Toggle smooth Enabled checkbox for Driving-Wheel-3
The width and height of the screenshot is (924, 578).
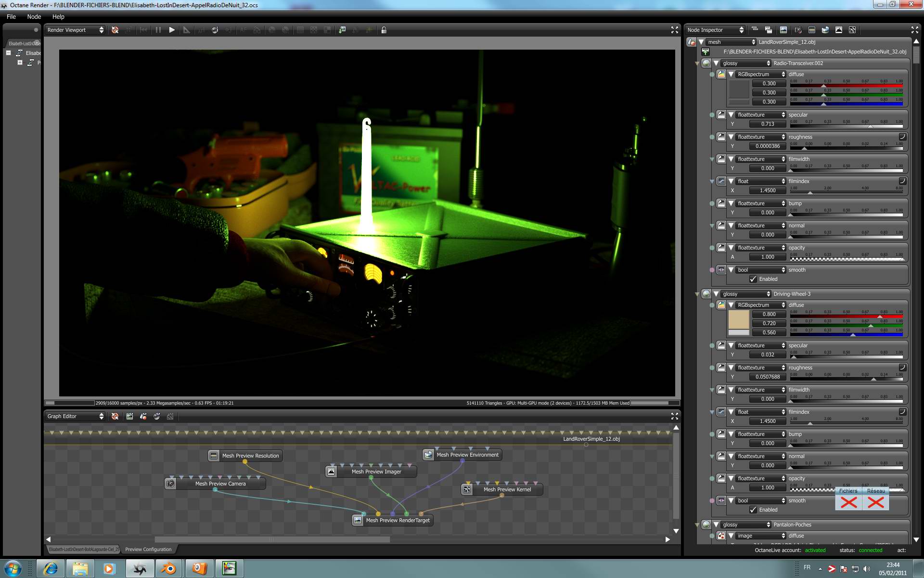[x=753, y=510]
